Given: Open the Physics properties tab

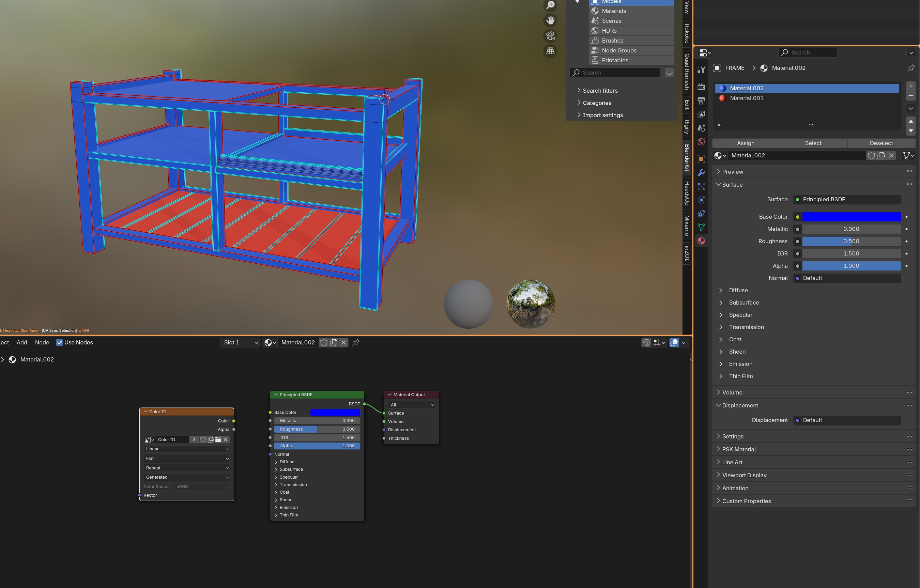Looking at the screenshot, I should 701,200.
